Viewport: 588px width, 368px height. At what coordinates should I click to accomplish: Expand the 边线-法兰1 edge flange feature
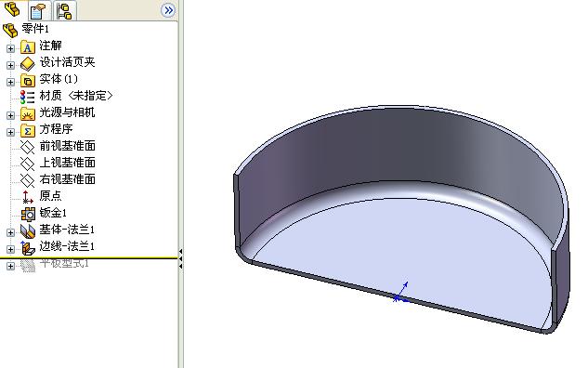[x=10, y=249]
